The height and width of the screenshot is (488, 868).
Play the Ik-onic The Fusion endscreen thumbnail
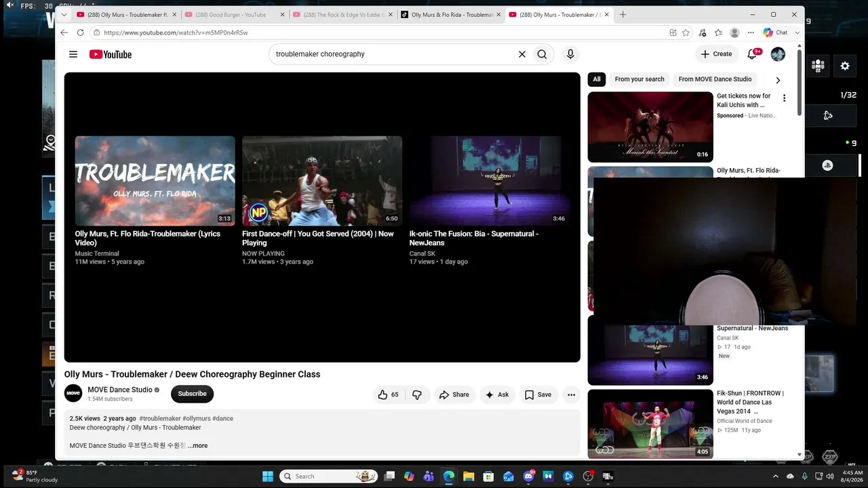pyautogui.click(x=489, y=181)
